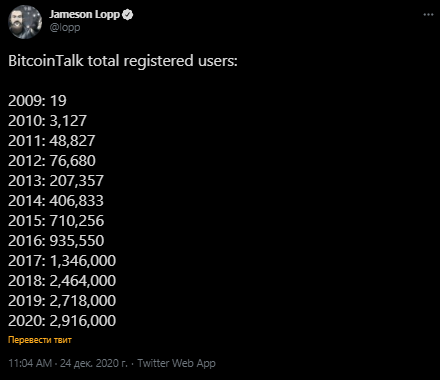Click the verified badge next to name
The width and height of the screenshot is (440, 380).
tap(128, 15)
